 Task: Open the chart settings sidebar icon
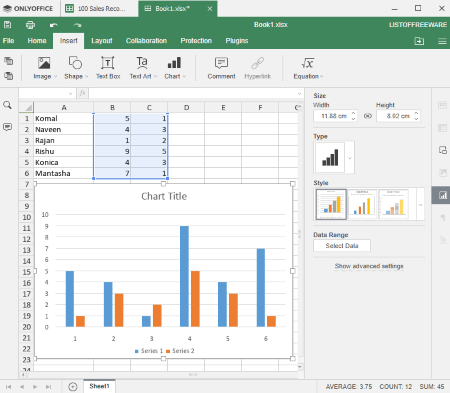click(442, 195)
